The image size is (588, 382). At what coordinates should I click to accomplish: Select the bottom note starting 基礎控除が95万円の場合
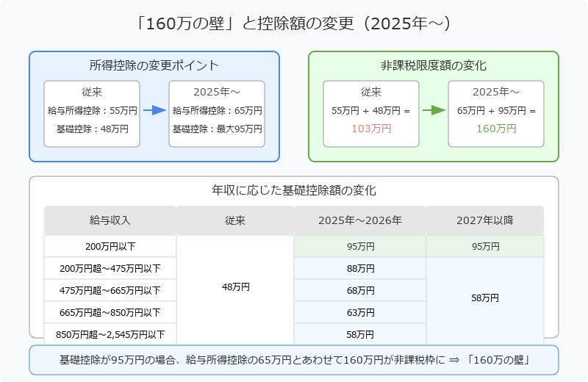coord(294,360)
